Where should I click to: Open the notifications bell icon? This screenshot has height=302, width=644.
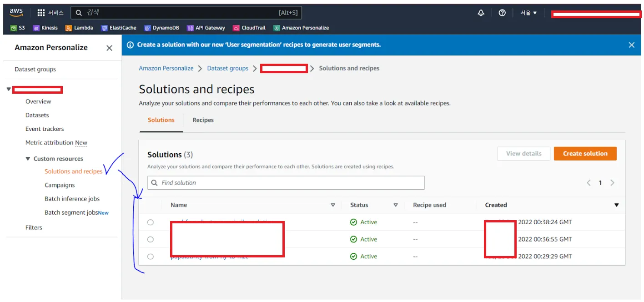click(481, 13)
